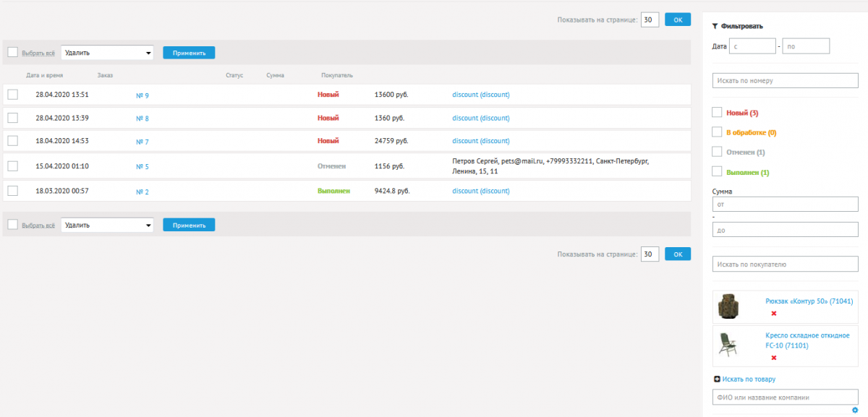Enable the Новый status filter checkbox
Viewport: 868px width, 417px height.
(x=717, y=113)
